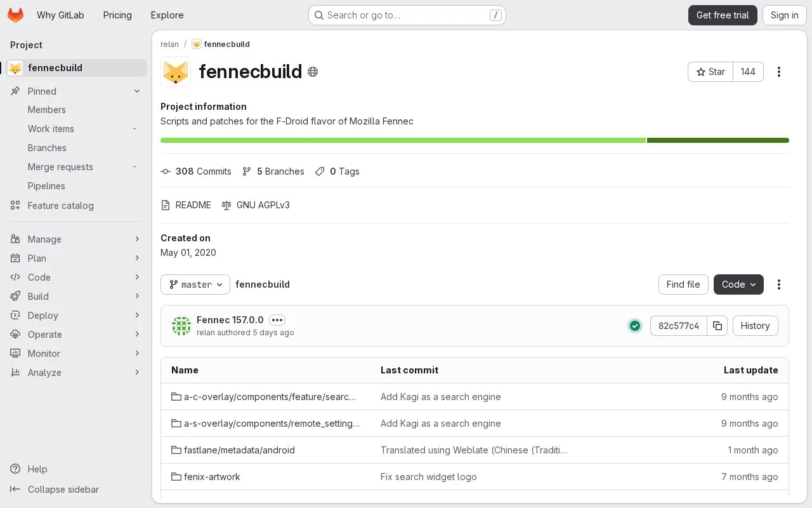Click the Sign in button
The width and height of the screenshot is (812, 508).
coord(784,15)
